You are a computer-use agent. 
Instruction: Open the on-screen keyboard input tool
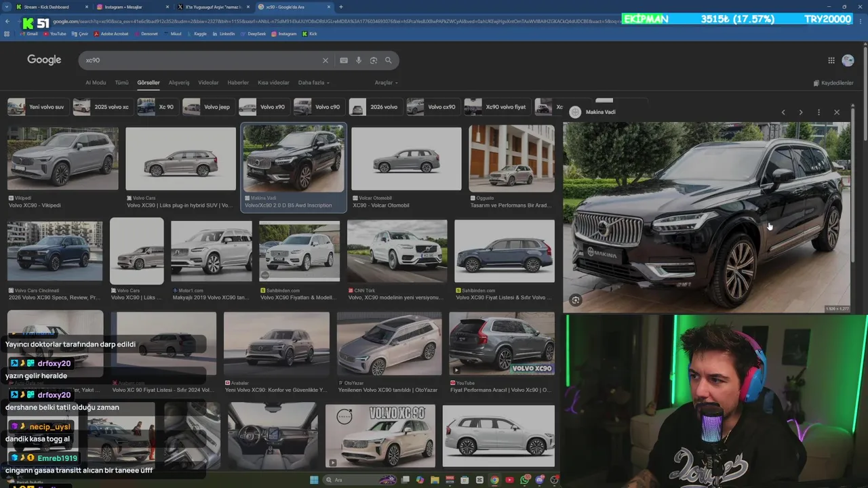344,60
